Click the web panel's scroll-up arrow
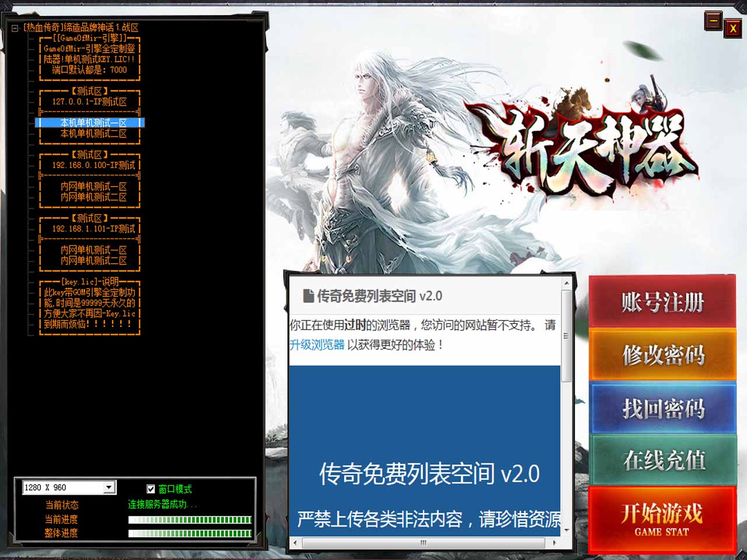Viewport: 747px width, 560px height. 566,283
